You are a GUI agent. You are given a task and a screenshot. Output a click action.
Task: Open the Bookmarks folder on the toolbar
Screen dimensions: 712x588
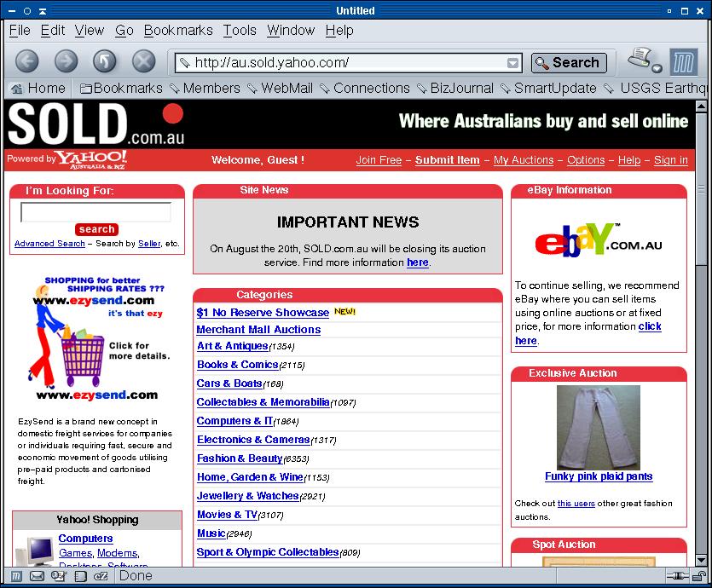[121, 88]
